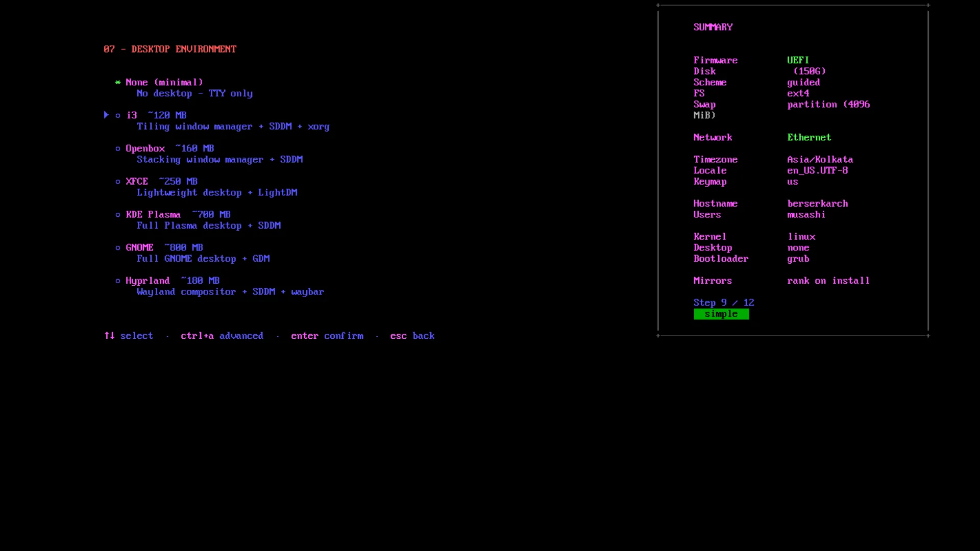The height and width of the screenshot is (551, 980).
Task: Click 'Wayland compositor + SDDM + waybar' description
Action: click(x=230, y=292)
